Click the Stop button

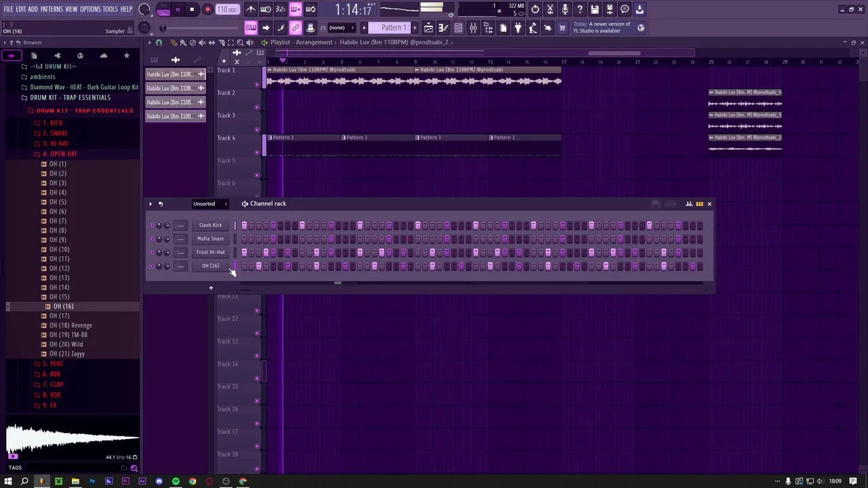tap(192, 9)
